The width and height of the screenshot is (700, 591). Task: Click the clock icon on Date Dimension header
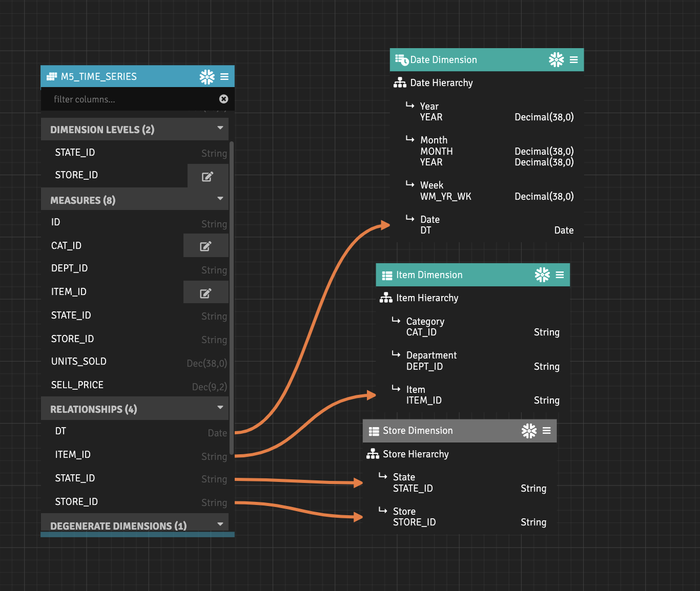pyautogui.click(x=401, y=59)
